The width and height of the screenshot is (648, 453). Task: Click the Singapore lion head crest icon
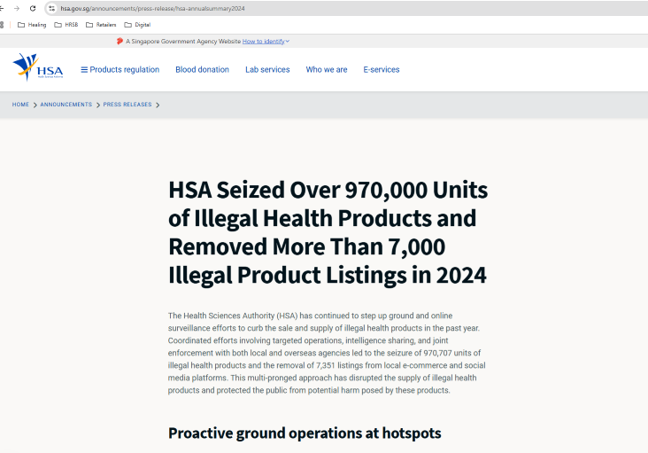point(120,41)
